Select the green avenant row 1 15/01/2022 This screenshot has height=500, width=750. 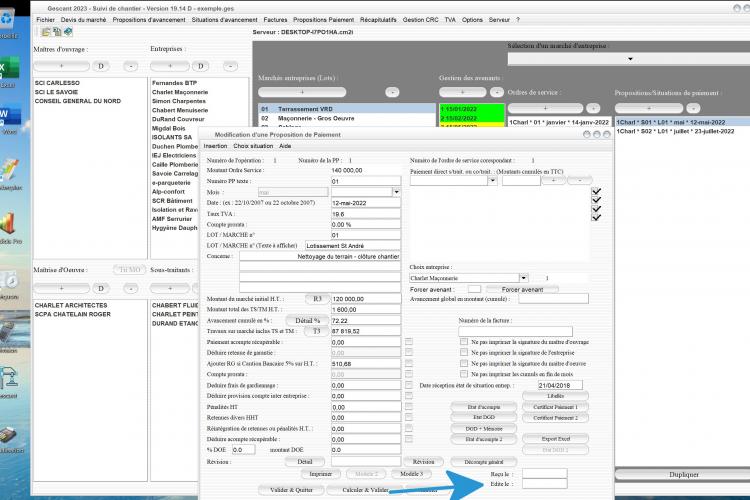471,109
